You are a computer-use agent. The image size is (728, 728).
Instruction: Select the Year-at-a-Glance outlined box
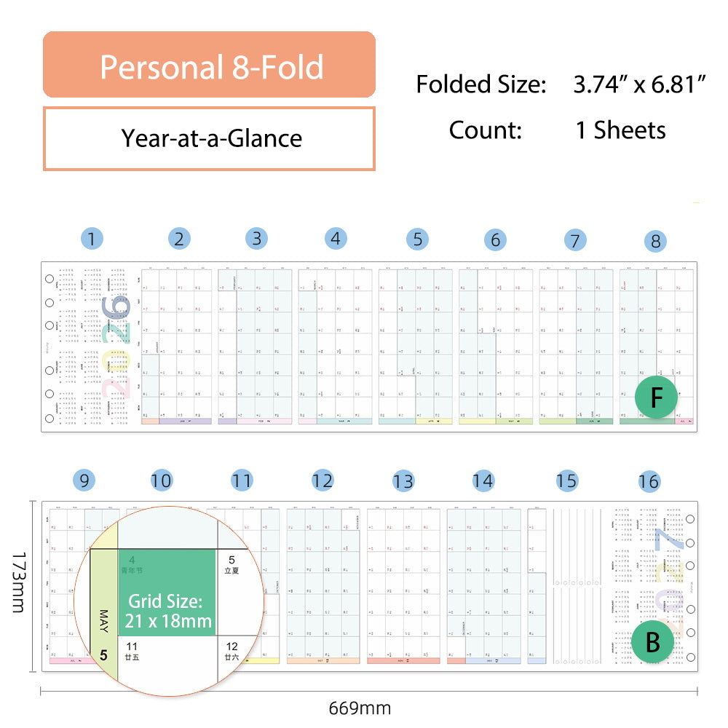tap(210, 138)
